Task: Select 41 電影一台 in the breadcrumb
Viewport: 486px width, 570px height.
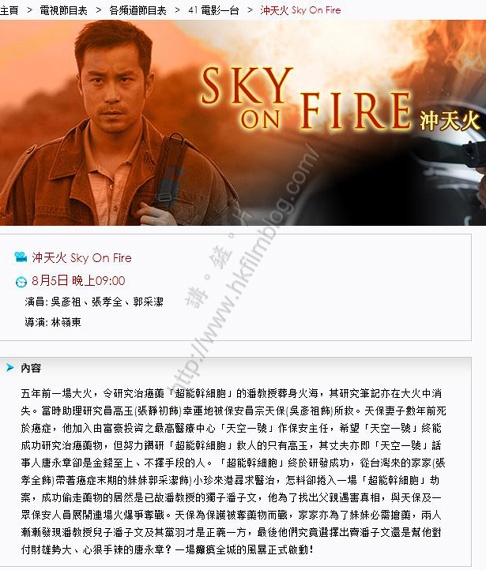Action: (x=213, y=10)
